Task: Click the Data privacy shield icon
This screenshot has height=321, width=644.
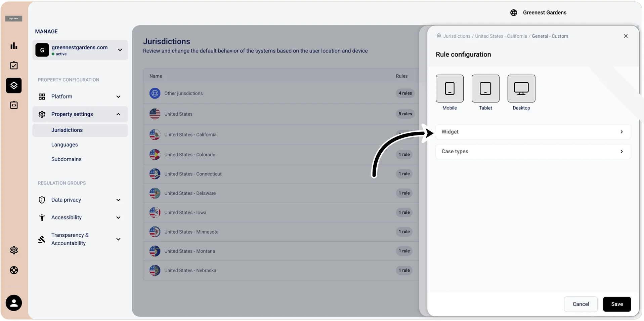Action: pyautogui.click(x=42, y=200)
